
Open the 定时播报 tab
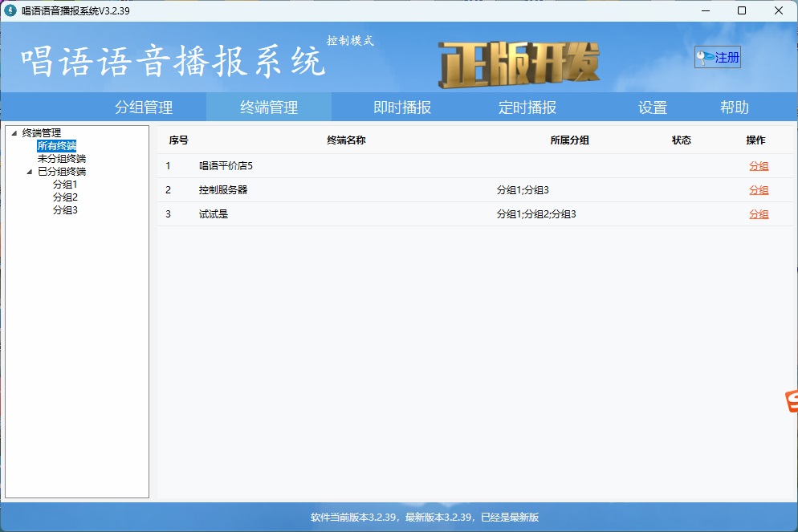527,106
